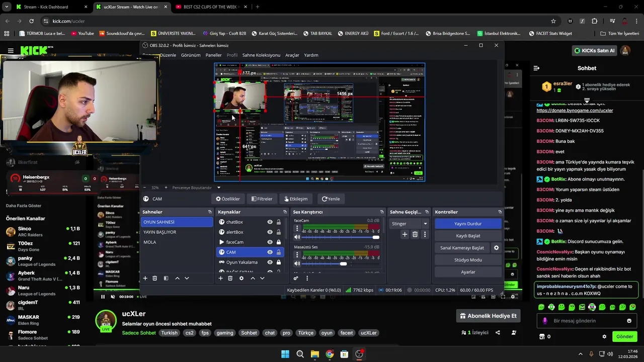
Task: Toggle lock on chatBox source
Action: [279, 222]
